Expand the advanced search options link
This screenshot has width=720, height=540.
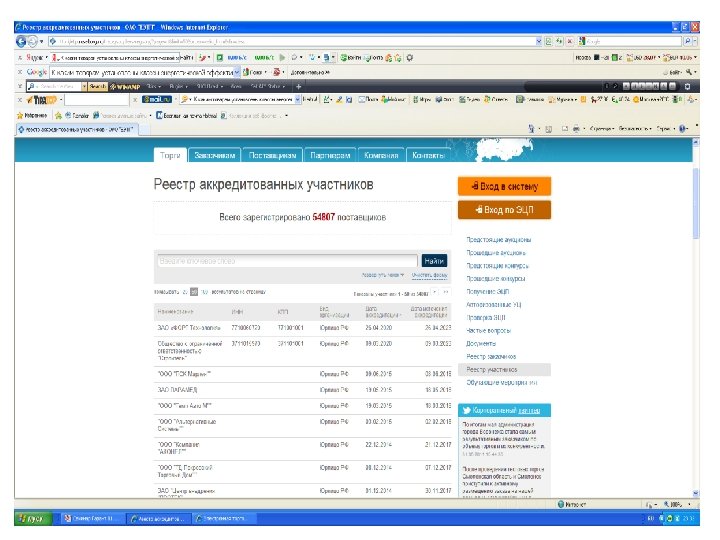point(382,275)
